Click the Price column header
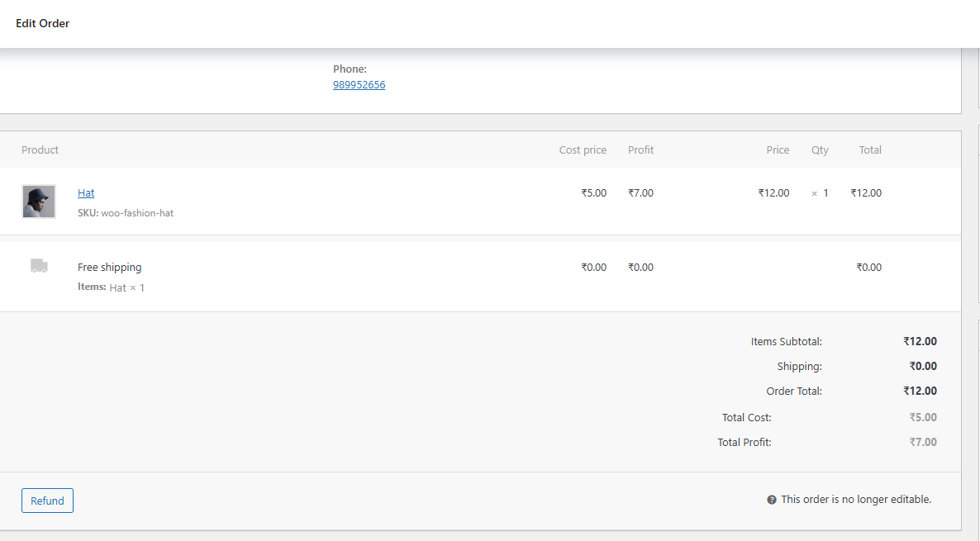Viewport: 980px width, 541px height. (x=778, y=150)
